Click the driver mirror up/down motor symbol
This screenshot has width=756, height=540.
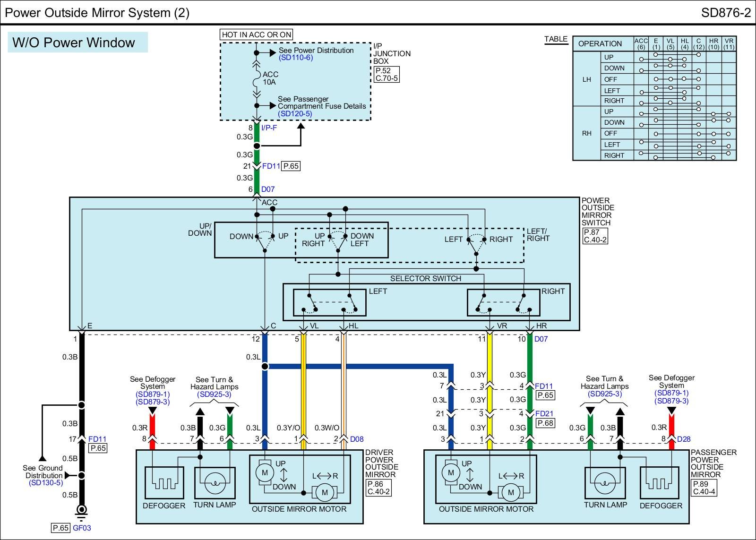(265, 472)
